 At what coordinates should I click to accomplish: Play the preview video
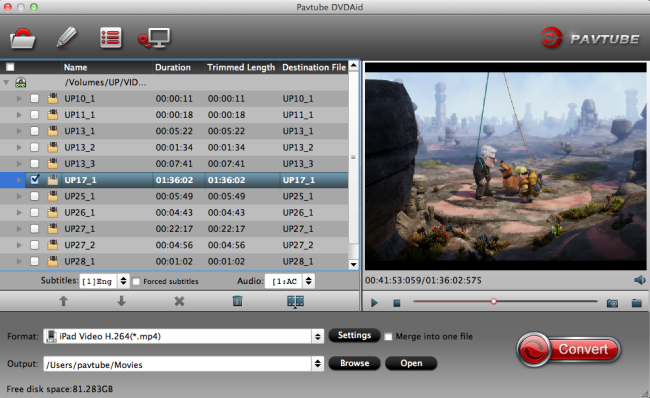click(x=374, y=303)
